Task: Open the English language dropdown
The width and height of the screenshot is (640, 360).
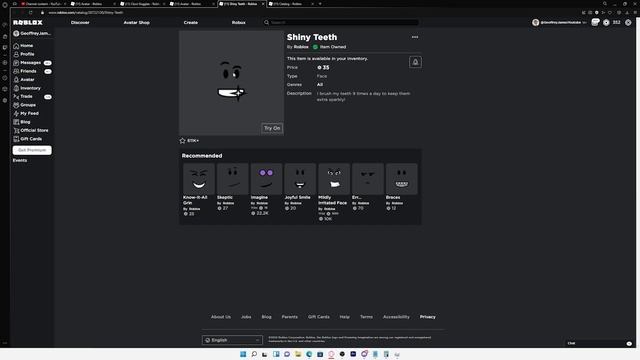Action: point(232,340)
